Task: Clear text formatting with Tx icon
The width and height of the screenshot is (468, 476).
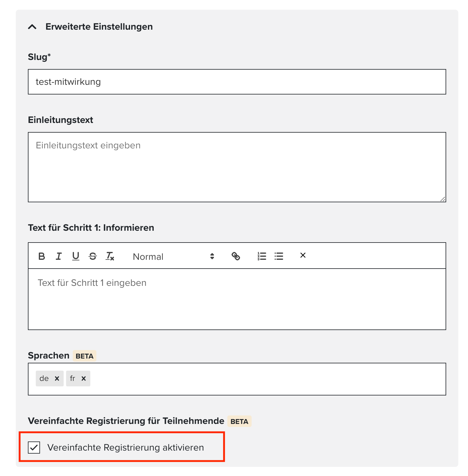Action: point(110,256)
